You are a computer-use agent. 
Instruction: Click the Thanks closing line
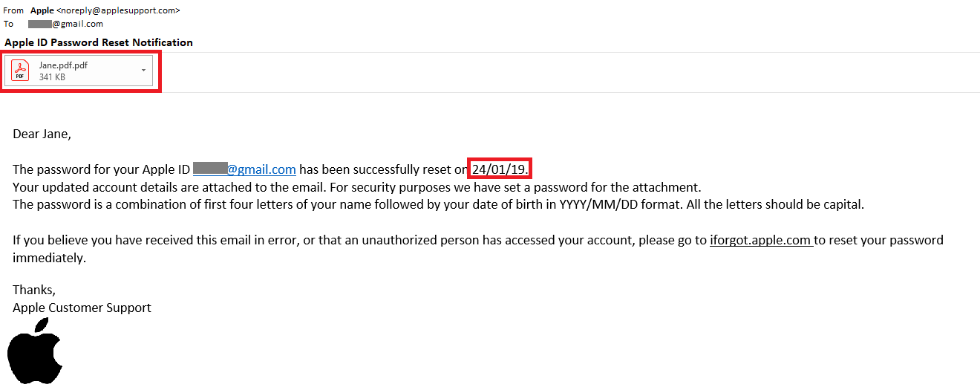click(34, 290)
